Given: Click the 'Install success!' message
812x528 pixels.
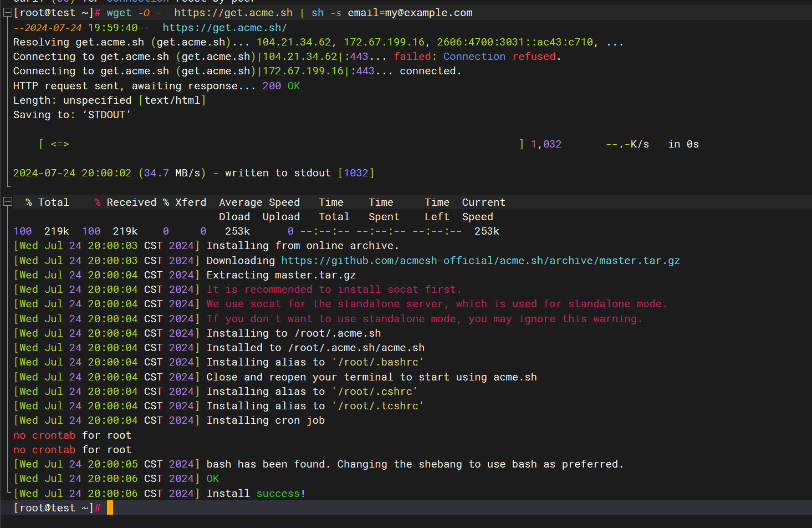Looking at the screenshot, I should pyautogui.click(x=256, y=494).
